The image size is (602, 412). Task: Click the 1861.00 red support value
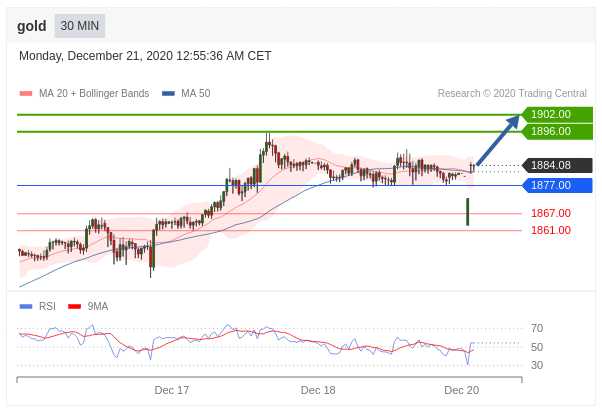(551, 230)
